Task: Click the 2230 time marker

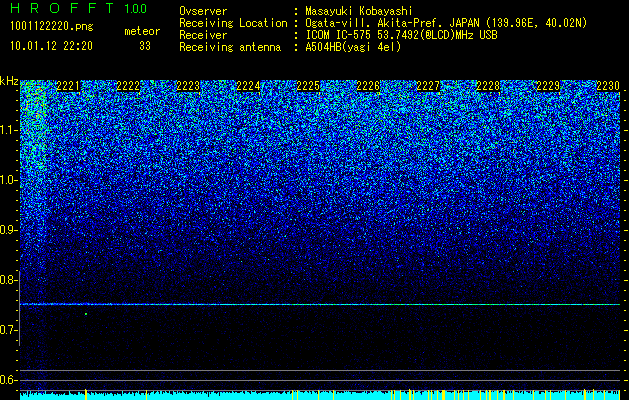Action: click(x=608, y=86)
